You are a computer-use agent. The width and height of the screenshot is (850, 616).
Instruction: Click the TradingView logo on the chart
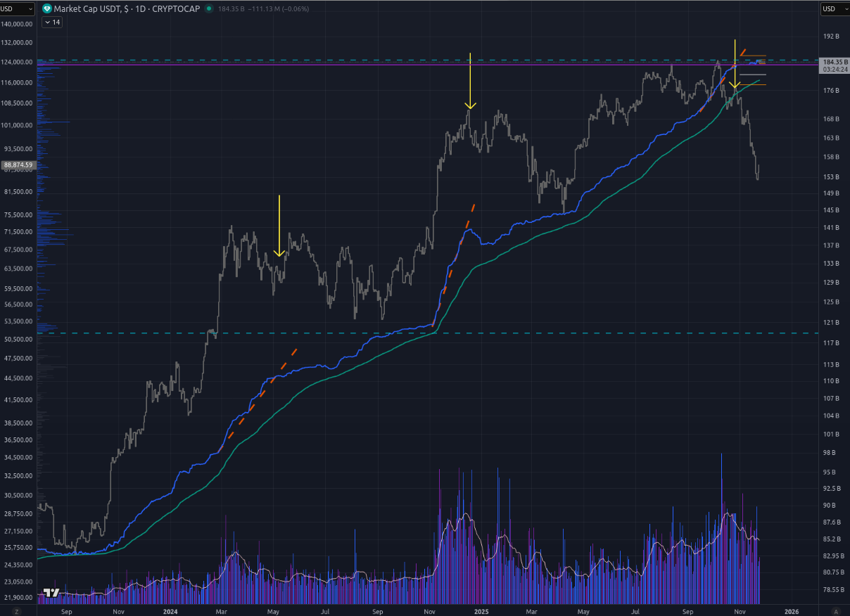(51, 593)
